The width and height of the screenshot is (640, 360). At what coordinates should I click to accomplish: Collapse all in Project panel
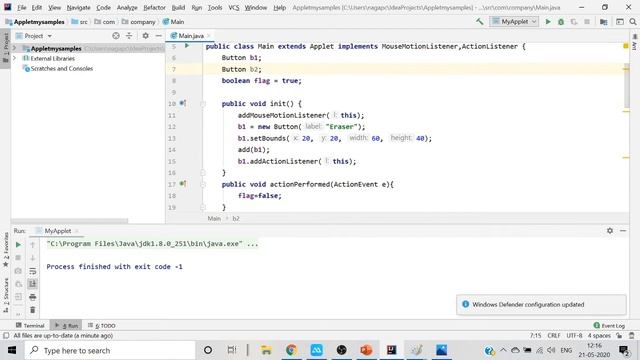tap(129, 36)
